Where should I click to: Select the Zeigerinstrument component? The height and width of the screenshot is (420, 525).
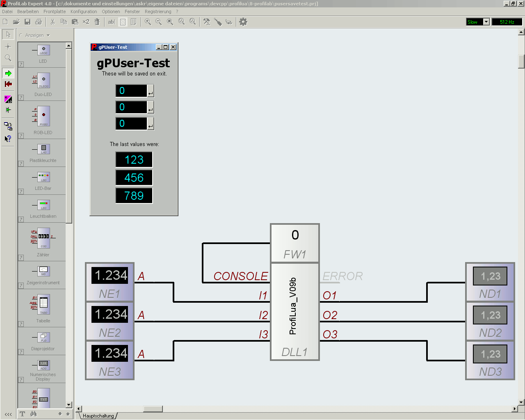(x=43, y=271)
